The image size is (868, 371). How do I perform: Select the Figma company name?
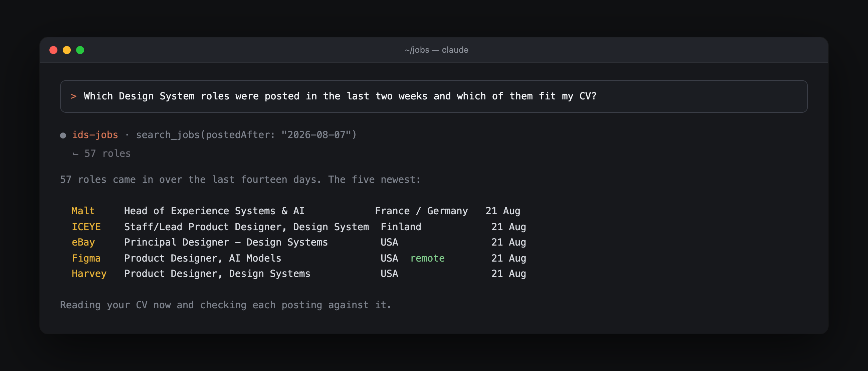[x=86, y=258]
